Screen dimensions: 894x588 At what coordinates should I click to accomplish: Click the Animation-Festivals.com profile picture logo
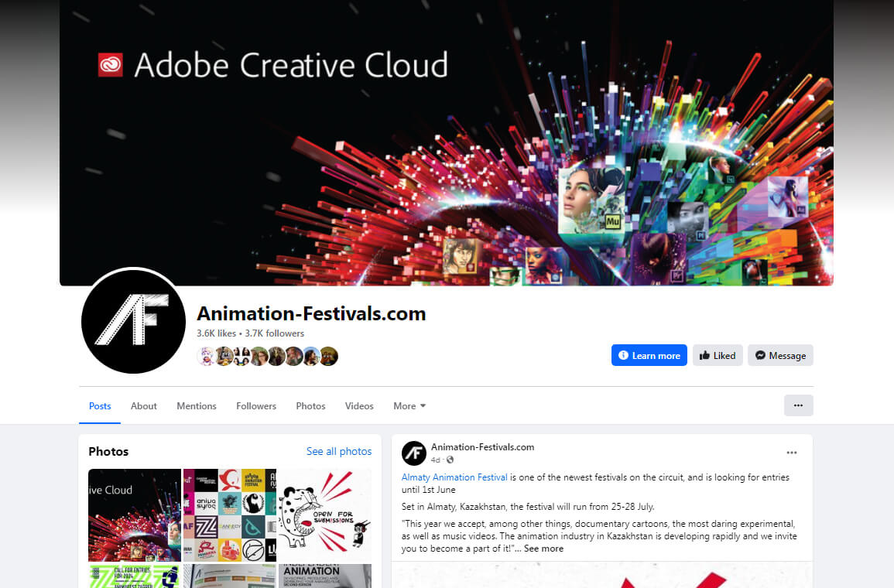click(133, 321)
